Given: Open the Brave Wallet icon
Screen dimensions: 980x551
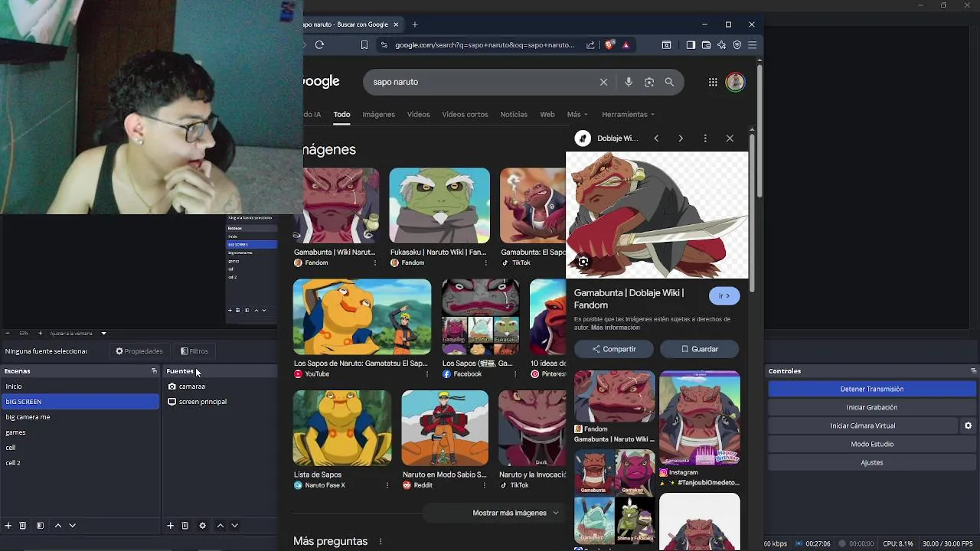Looking at the screenshot, I should tap(706, 45).
